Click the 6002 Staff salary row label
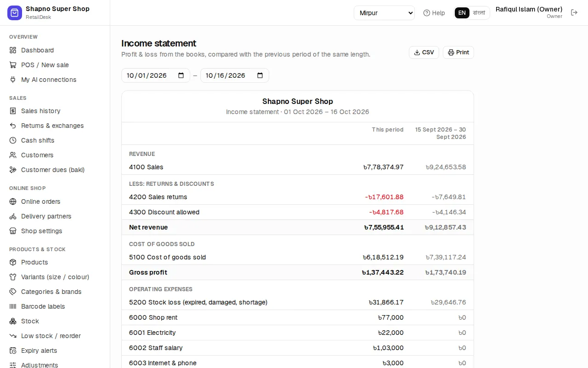 pos(156,348)
